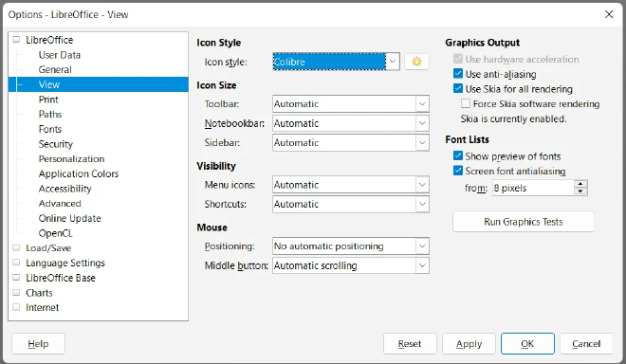The image size is (626, 364).
Task: Toggle Screen font antialiasing checkbox
Action: point(458,171)
